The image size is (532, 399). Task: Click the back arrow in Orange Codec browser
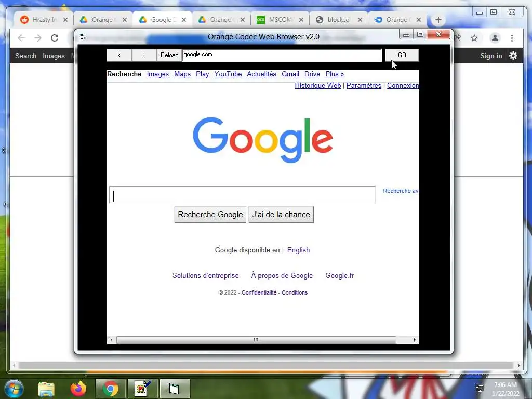pyautogui.click(x=119, y=55)
